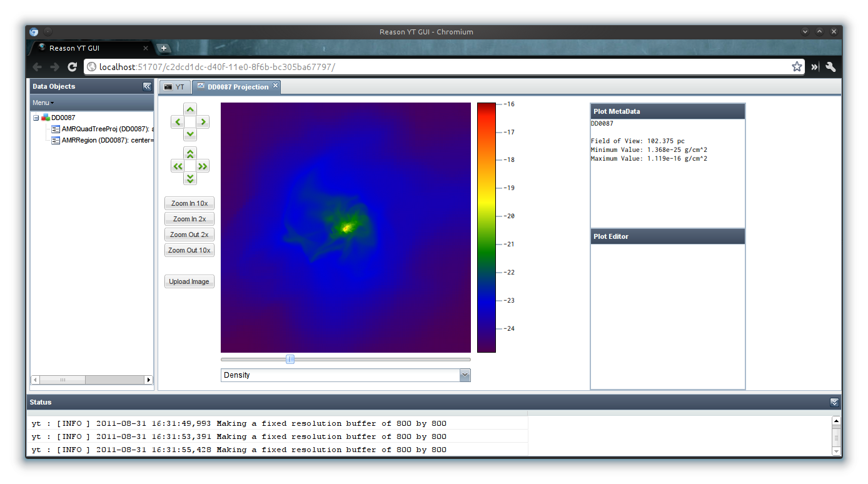The height and width of the screenshot is (484, 868).
Task: Pan the plot right with single arrow
Action: 203,122
